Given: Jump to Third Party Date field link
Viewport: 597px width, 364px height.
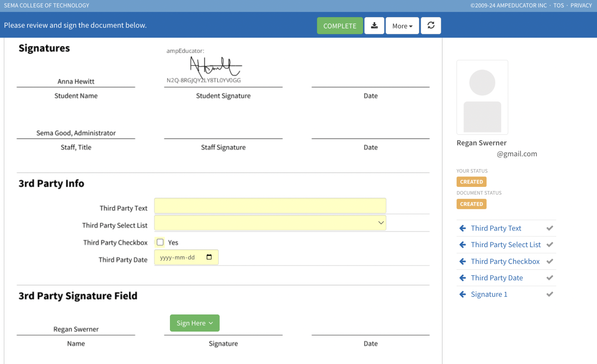Looking at the screenshot, I should tap(497, 278).
